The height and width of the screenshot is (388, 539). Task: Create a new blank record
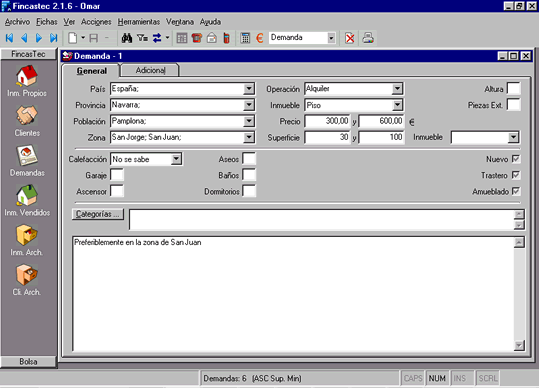pyautogui.click(x=73, y=38)
